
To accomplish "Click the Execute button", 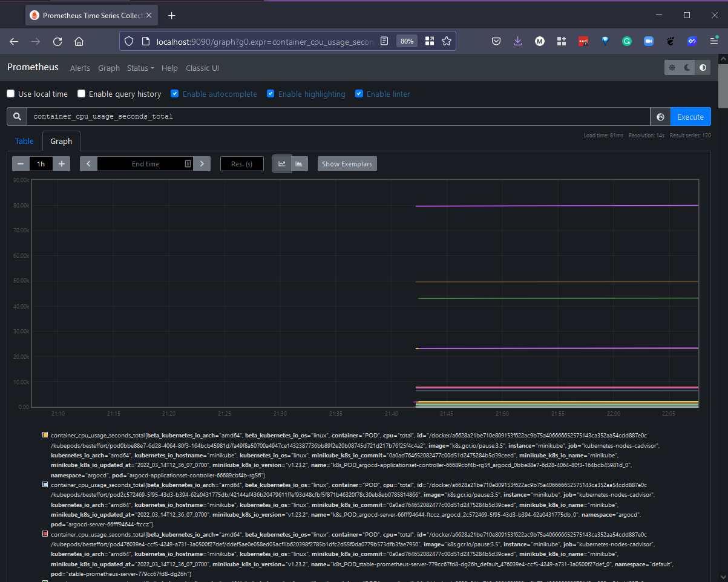I will [x=690, y=117].
